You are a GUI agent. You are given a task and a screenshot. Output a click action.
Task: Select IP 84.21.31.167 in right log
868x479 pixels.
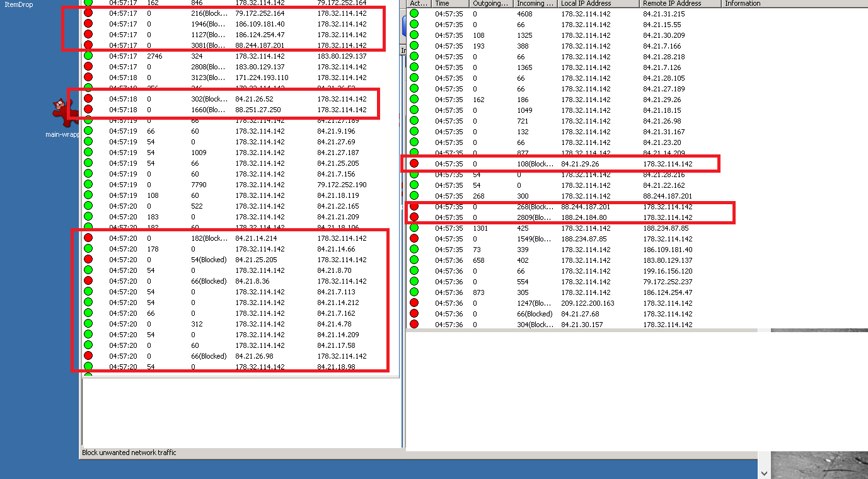pyautogui.click(x=664, y=132)
